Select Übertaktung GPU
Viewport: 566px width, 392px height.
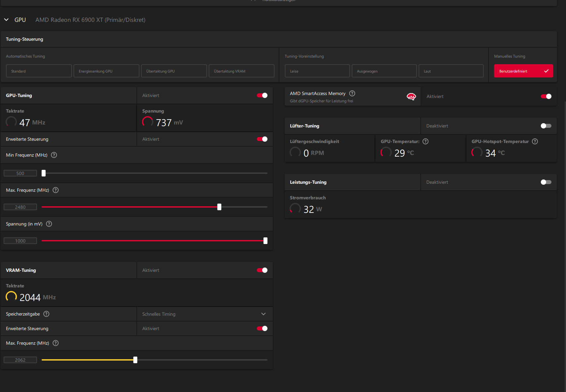click(174, 71)
